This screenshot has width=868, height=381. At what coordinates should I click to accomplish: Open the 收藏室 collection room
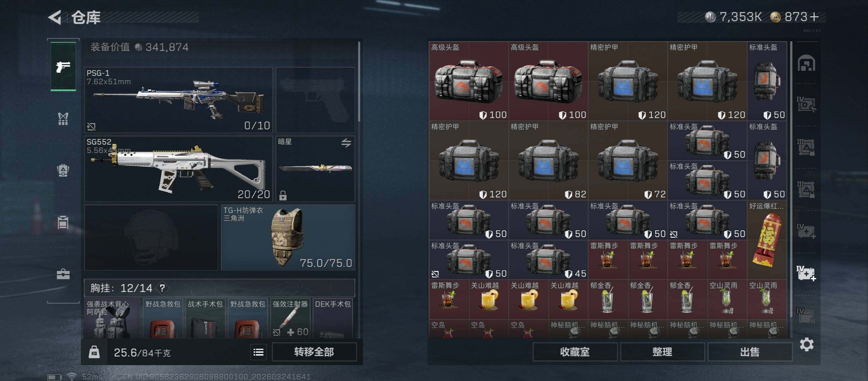point(575,352)
